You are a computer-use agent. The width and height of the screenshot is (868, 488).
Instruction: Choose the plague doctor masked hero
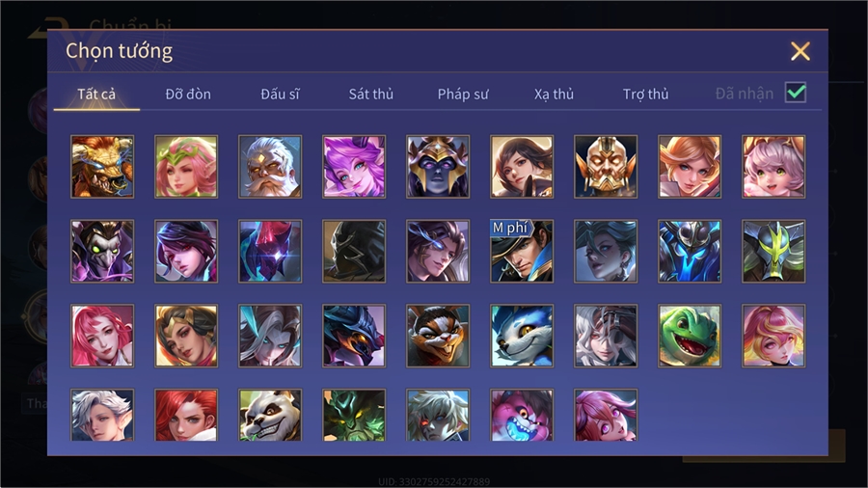pos(102,251)
